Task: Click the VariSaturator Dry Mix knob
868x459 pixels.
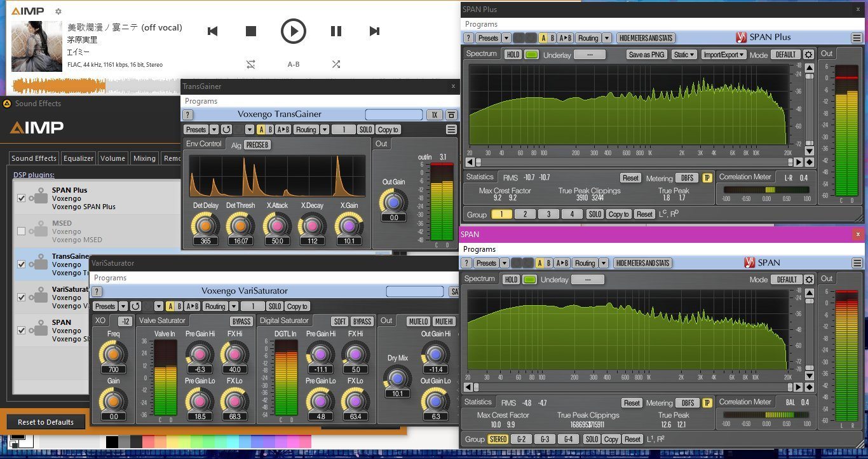Action: tap(397, 378)
